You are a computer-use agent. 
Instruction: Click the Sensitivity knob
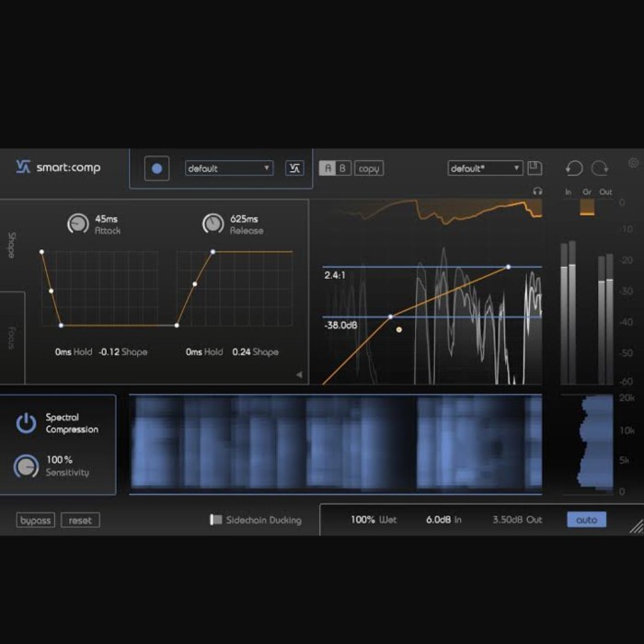point(26,466)
